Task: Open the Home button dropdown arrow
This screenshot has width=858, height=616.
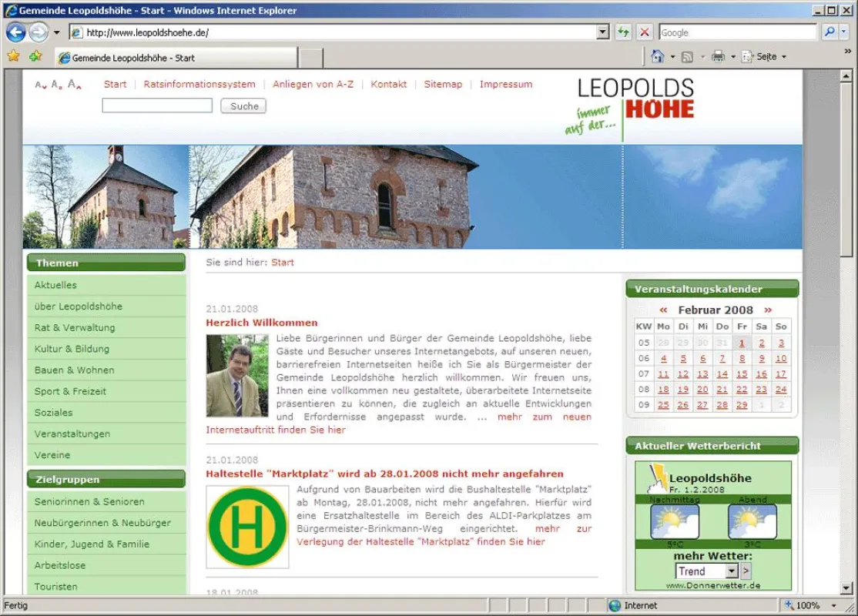Action: coord(672,57)
